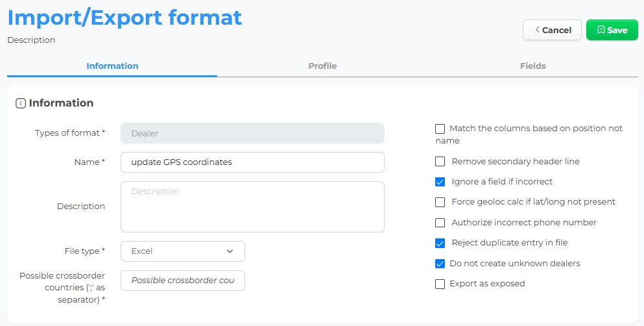This screenshot has height=326, width=644.
Task: Click the Import/Export format page title
Action: click(125, 18)
